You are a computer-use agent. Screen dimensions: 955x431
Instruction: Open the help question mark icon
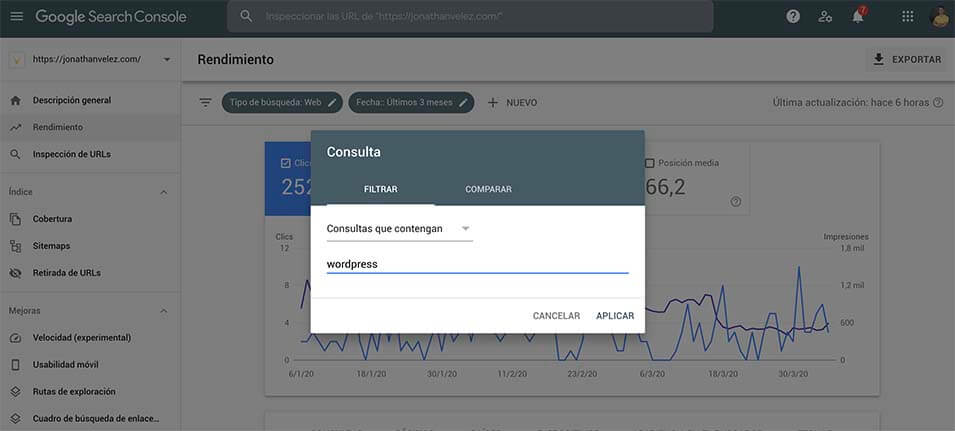coord(793,16)
